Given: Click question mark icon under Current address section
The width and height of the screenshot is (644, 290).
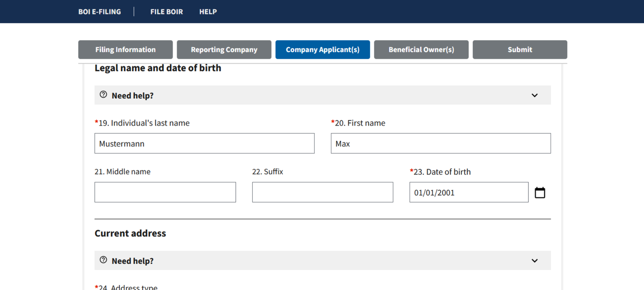Looking at the screenshot, I should 103,260.
